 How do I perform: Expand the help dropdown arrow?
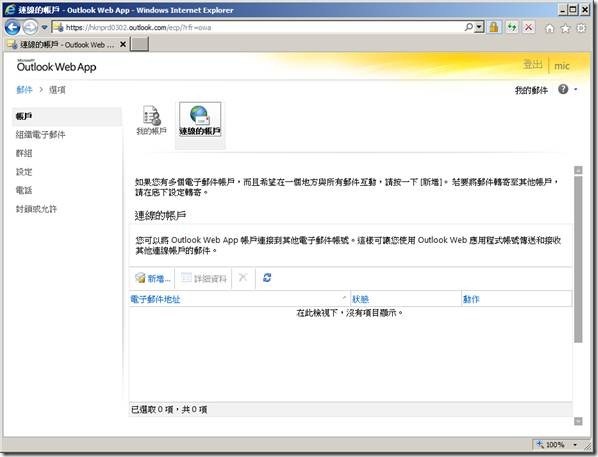pos(575,90)
